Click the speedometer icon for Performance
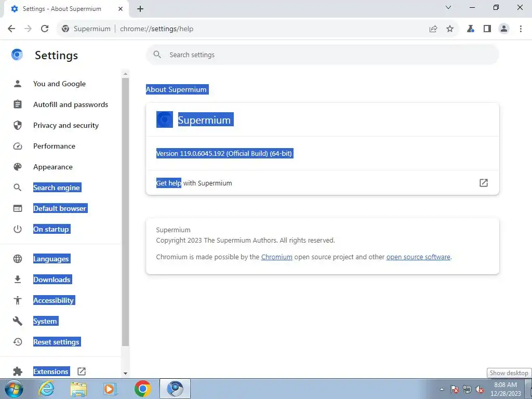 (18, 146)
